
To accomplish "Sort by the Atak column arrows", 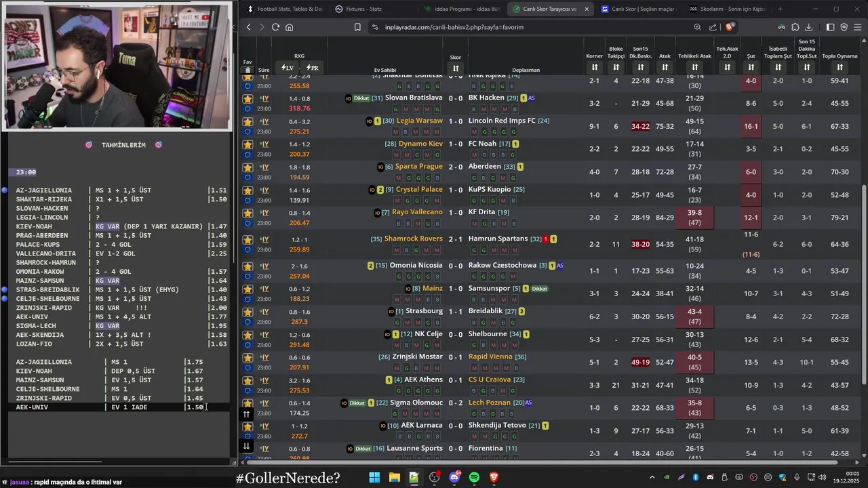I will point(665,67).
